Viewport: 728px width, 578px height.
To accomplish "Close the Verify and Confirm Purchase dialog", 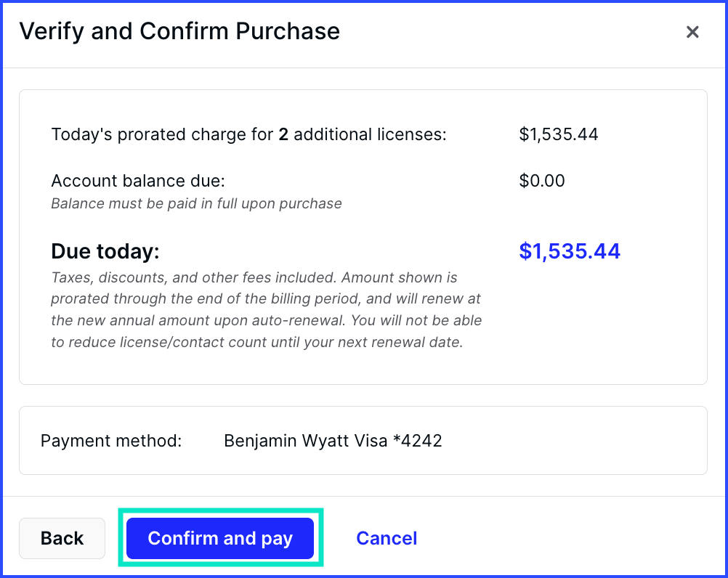I will (x=692, y=32).
